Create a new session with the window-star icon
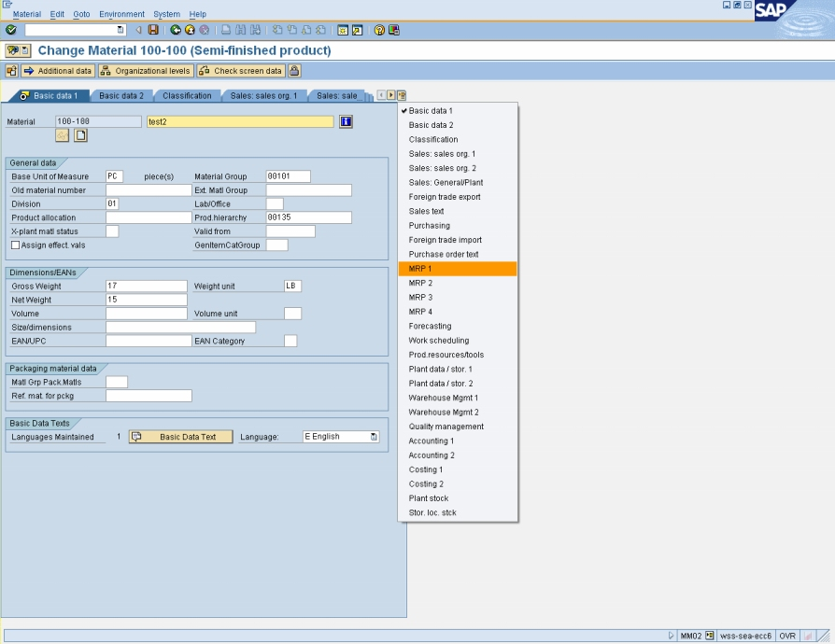The height and width of the screenshot is (644, 835). tap(343, 30)
